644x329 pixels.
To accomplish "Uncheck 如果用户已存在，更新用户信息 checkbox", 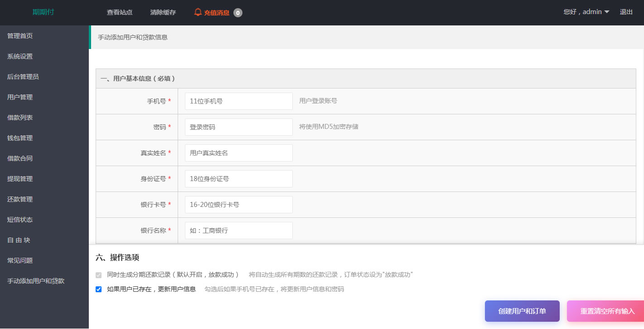I will (99, 290).
